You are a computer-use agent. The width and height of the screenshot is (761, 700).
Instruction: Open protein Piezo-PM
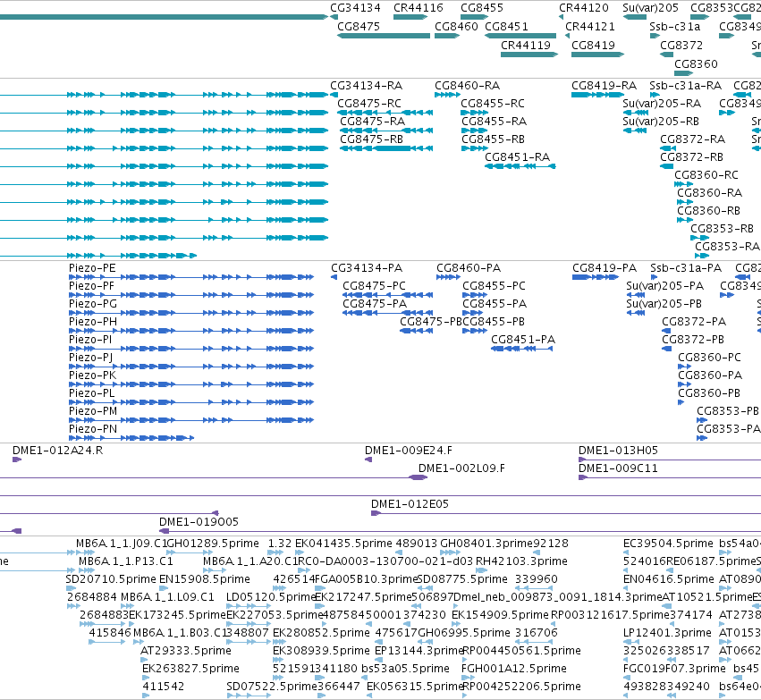[x=93, y=412]
